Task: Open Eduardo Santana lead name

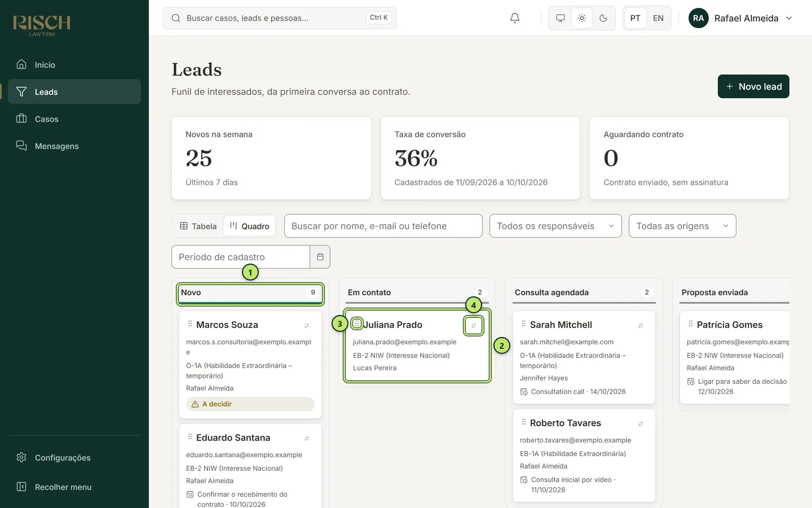Action: pos(233,437)
